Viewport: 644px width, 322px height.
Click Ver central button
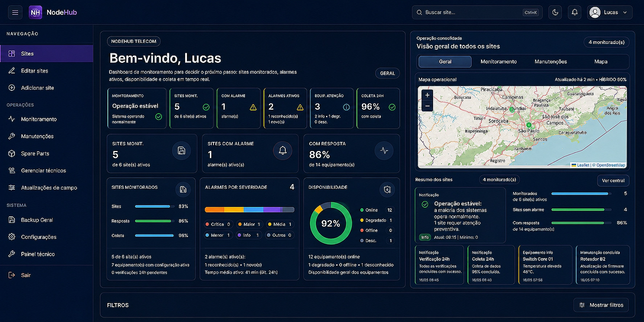(x=613, y=180)
